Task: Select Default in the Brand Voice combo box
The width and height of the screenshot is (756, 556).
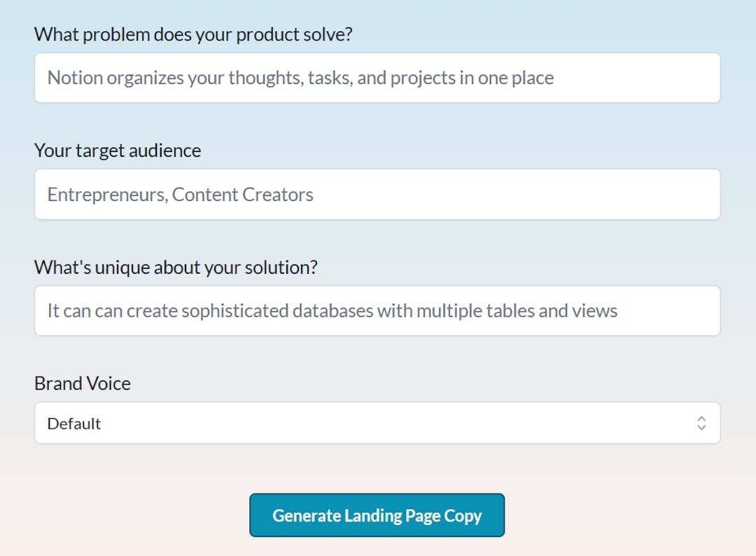Action: tap(378, 423)
